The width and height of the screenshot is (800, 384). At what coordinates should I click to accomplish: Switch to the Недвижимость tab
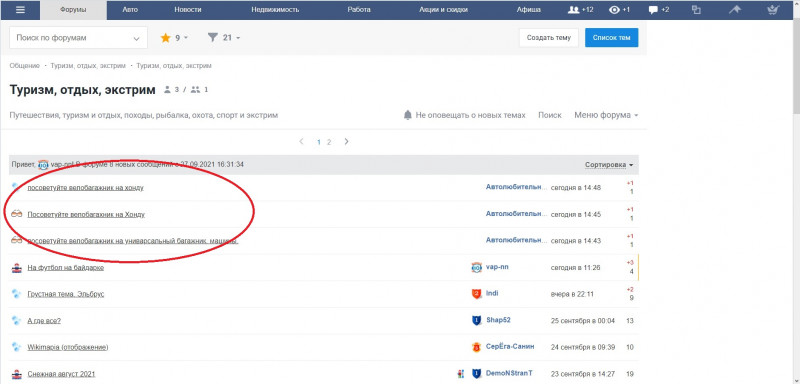[x=275, y=10]
